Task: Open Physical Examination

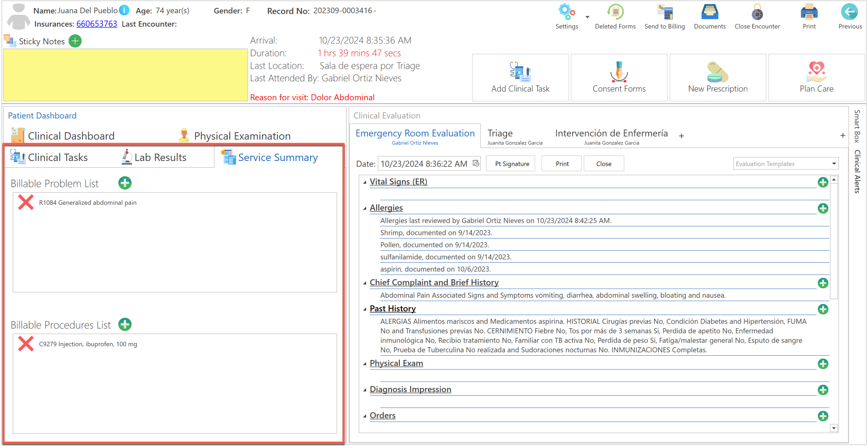Action: (x=235, y=136)
